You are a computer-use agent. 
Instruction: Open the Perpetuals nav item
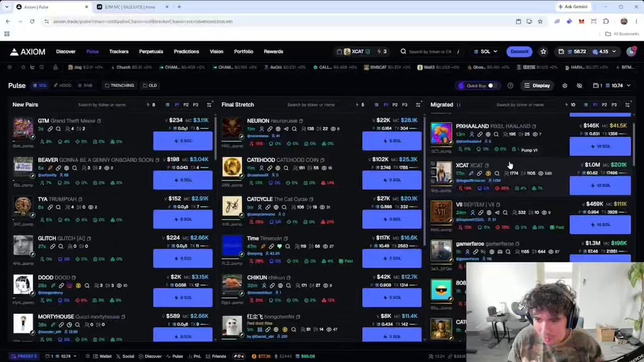tap(151, 52)
